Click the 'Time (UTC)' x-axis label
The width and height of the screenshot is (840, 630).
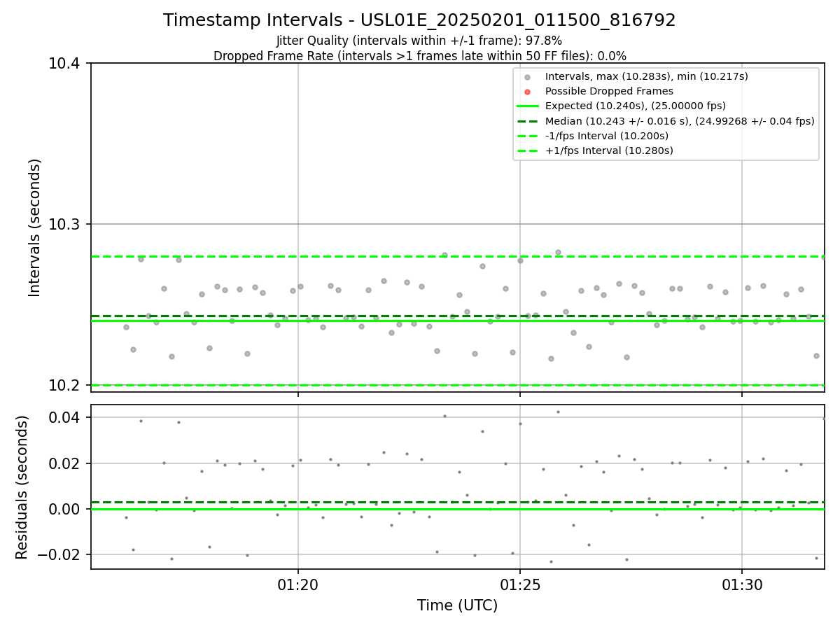tap(457, 605)
